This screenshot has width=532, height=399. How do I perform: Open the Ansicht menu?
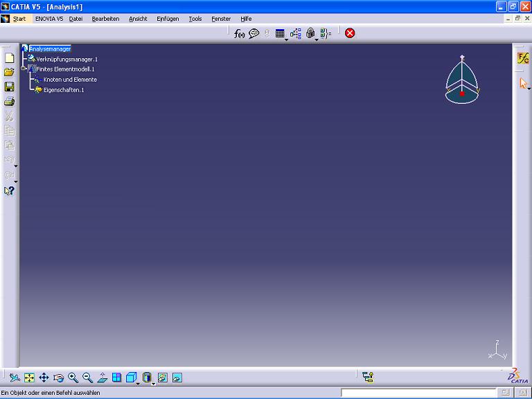[138, 19]
